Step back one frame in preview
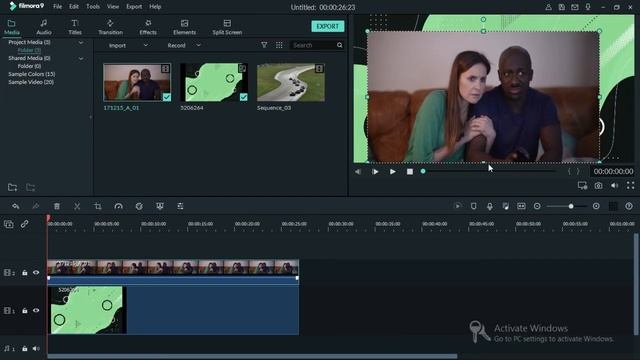 coord(358,172)
